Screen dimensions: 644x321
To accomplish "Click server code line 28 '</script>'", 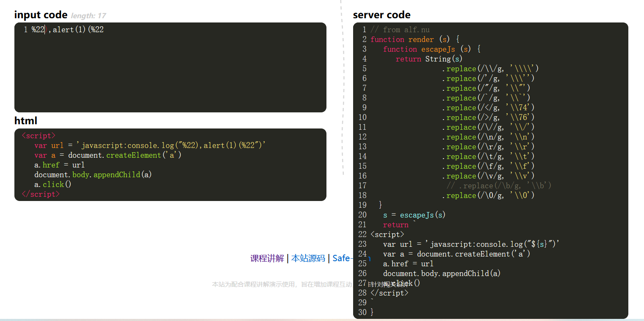I will click(390, 293).
